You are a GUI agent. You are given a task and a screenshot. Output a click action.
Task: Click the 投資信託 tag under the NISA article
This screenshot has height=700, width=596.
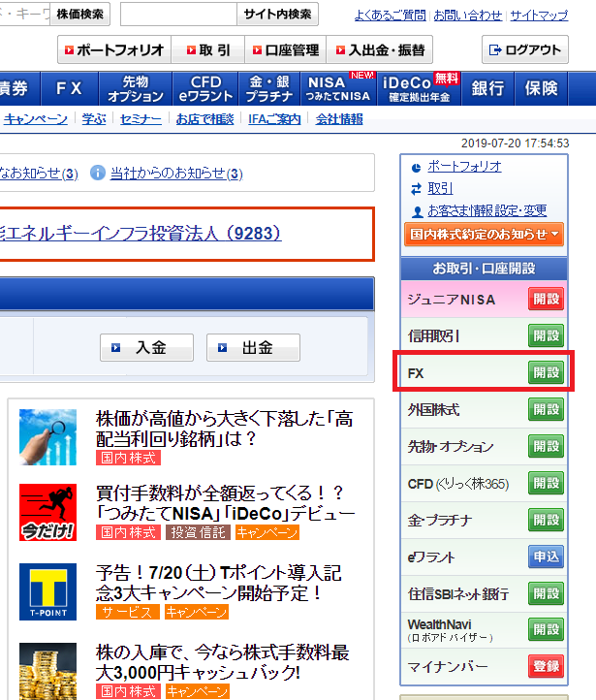tap(198, 532)
